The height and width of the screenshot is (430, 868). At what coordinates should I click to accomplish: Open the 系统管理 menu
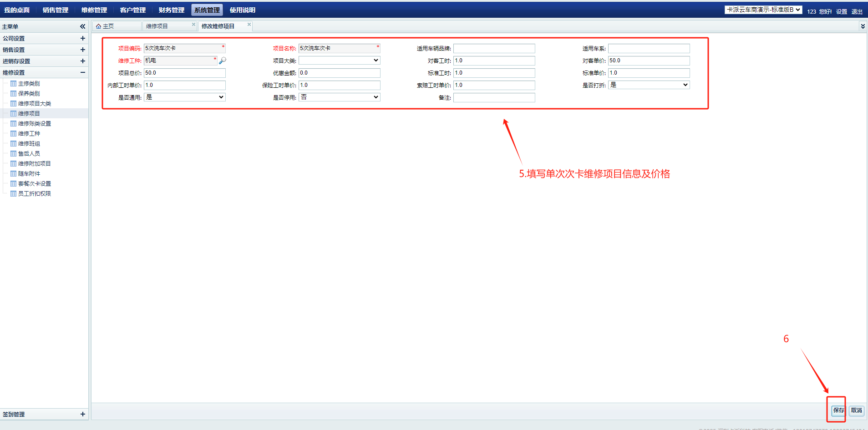(x=207, y=10)
